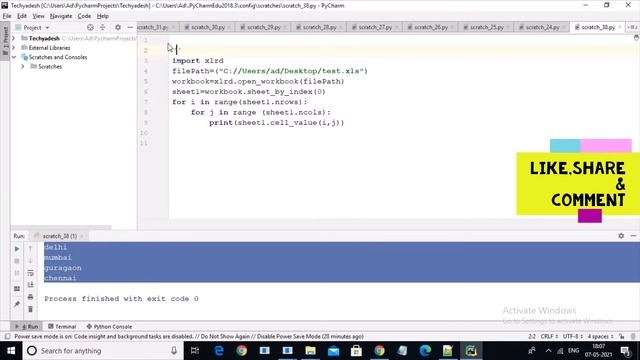640x360 pixels.
Task: Select Scratches and Consoles tree item
Action: pos(58,57)
